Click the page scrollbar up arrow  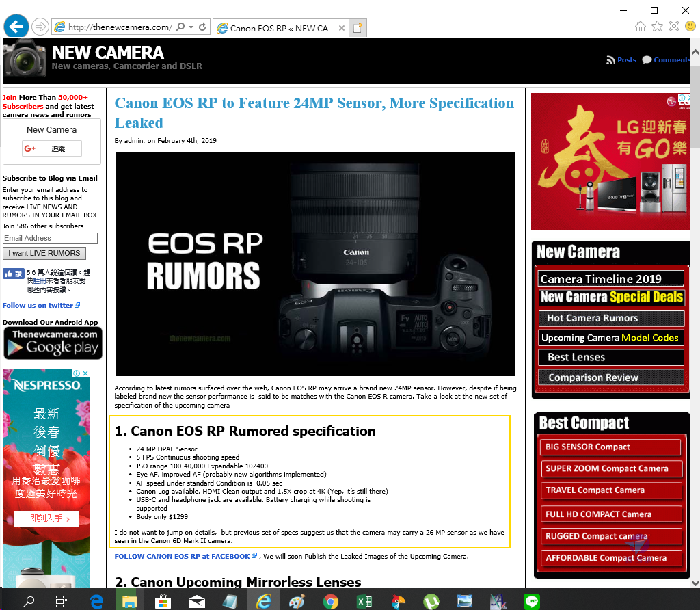[x=695, y=52]
